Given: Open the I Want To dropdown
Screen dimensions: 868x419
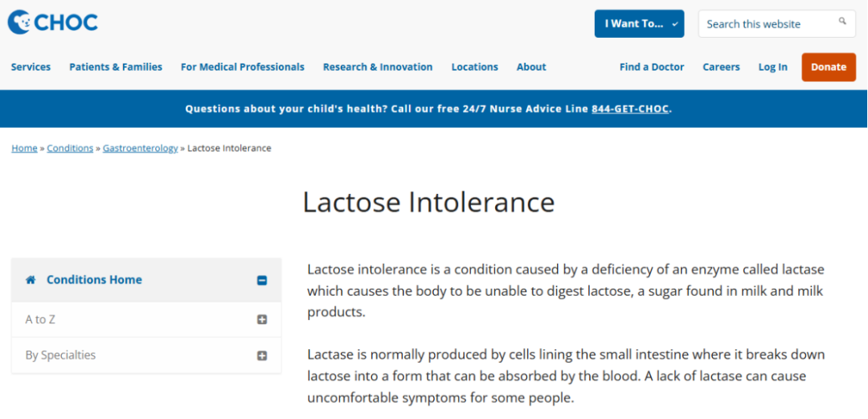Looking at the screenshot, I should coord(639,23).
